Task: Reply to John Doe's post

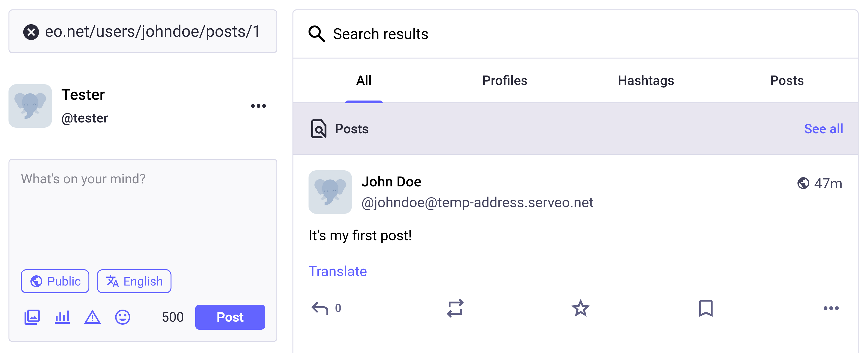Action: [x=320, y=308]
